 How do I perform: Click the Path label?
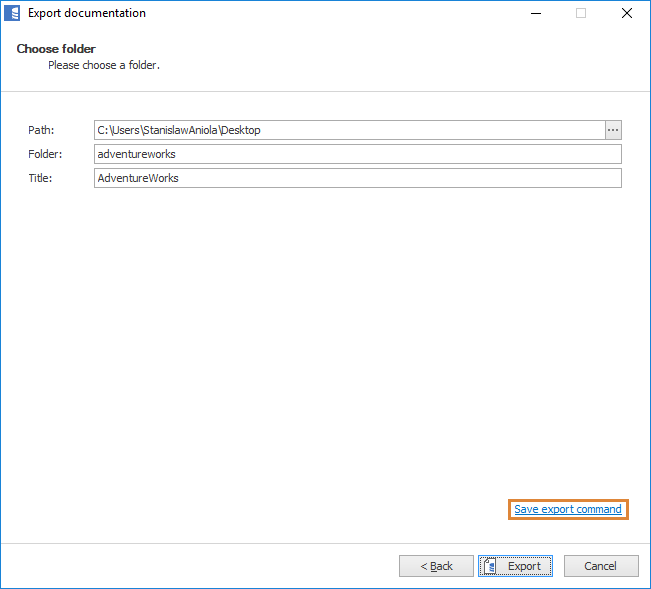(x=41, y=130)
